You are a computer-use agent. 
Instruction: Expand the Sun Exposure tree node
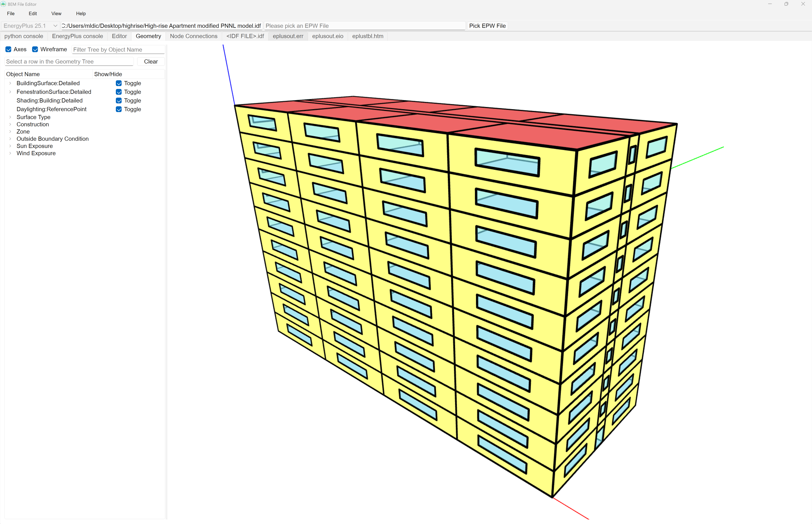[10, 146]
